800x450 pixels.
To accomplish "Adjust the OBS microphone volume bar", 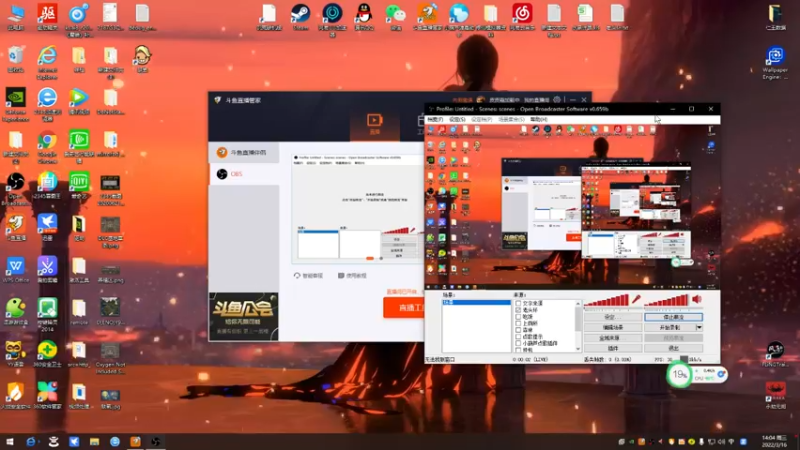I will (607, 301).
